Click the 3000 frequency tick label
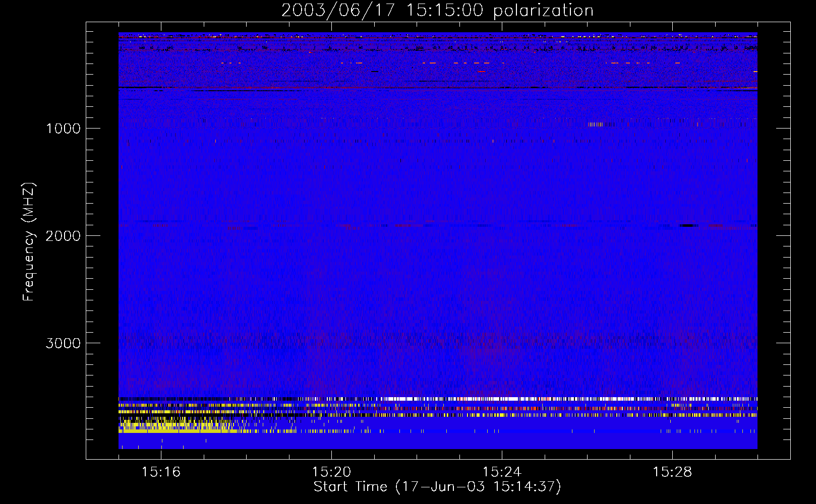816x504 pixels. 63,343
